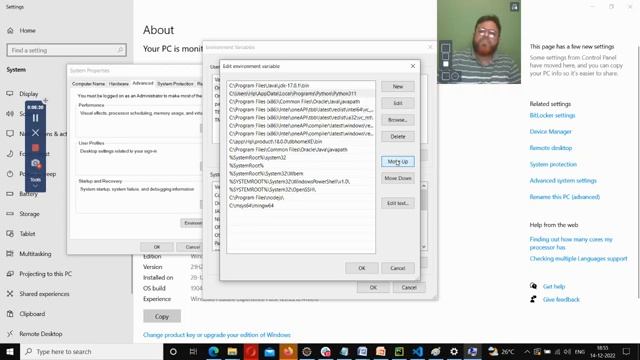
Task: Click Give feedback link
Action: pos(561,300)
